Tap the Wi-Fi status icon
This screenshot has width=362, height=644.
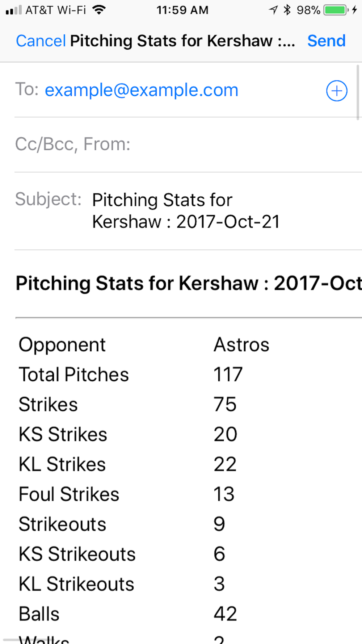[x=99, y=10]
